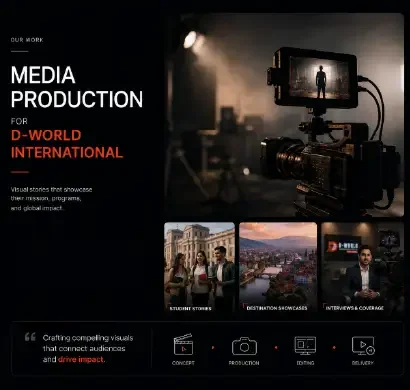Click the Delivery play-screen icon
The width and height of the screenshot is (410, 390).
point(363,346)
